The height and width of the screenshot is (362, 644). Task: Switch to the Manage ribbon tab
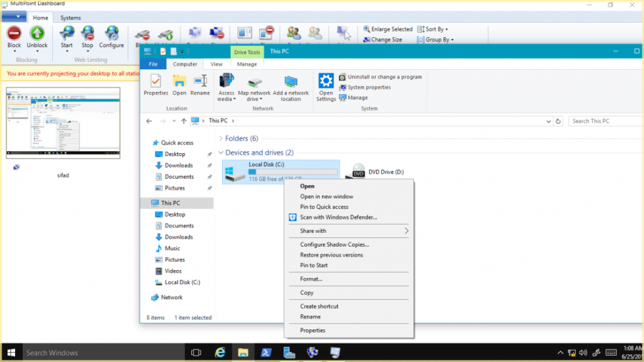coord(247,64)
